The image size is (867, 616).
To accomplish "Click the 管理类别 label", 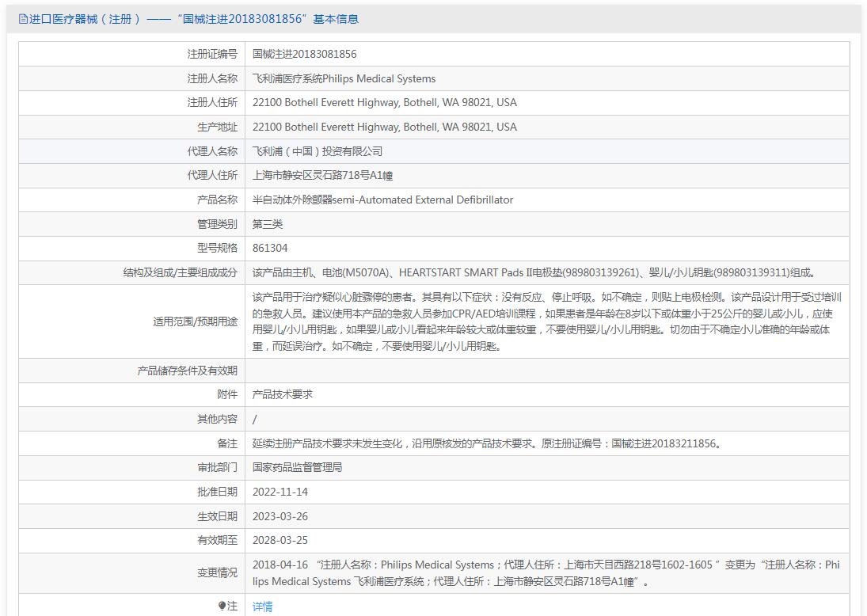I will (217, 224).
